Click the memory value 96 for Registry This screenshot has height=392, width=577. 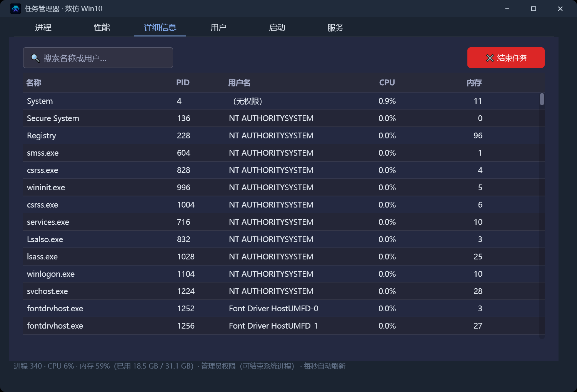coord(478,136)
